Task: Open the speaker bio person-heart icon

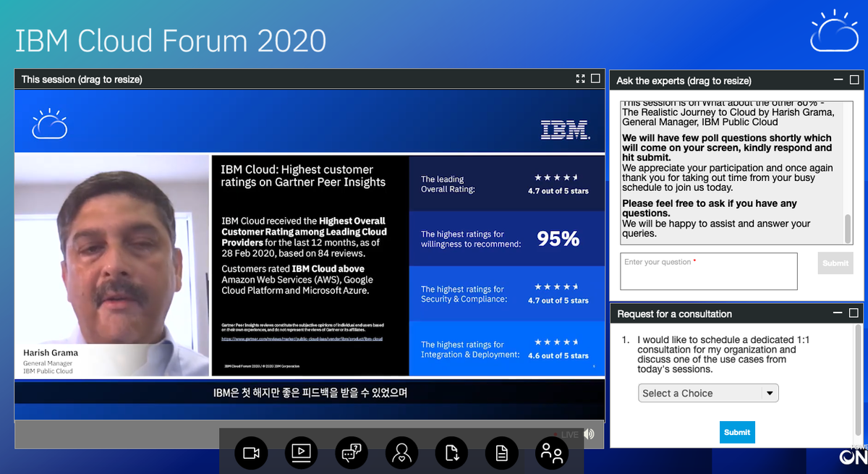Action: pyautogui.click(x=401, y=454)
